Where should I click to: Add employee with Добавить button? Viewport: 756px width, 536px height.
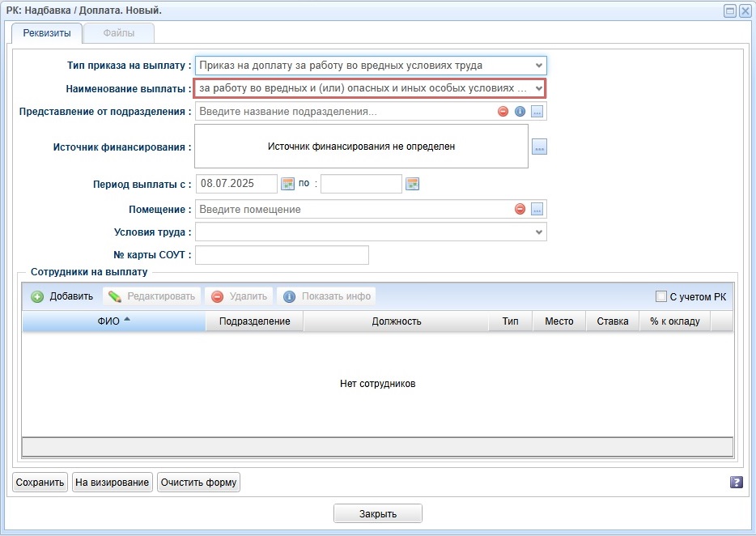coord(62,296)
